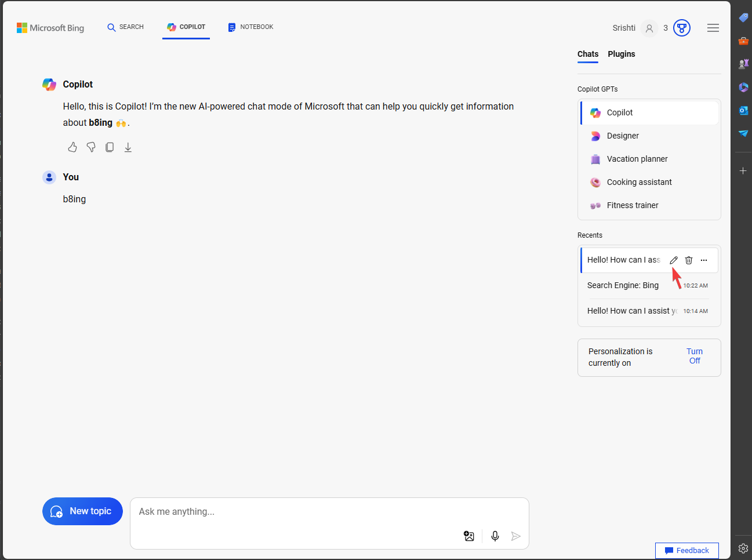
Task: Open the Tools briefcase icon in Edge sidebar
Action: coord(743,41)
